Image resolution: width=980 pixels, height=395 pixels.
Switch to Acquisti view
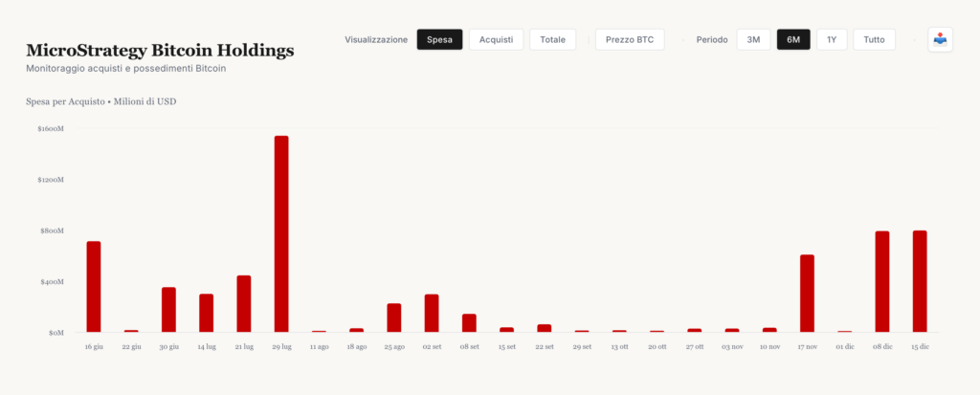[x=497, y=39]
